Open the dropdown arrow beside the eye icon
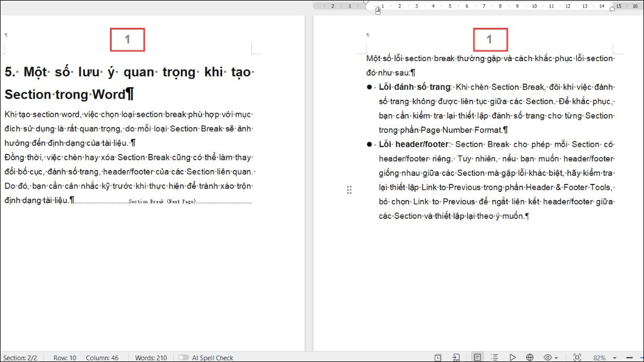Viewport: 644px width, 362px height. [x=556, y=358]
